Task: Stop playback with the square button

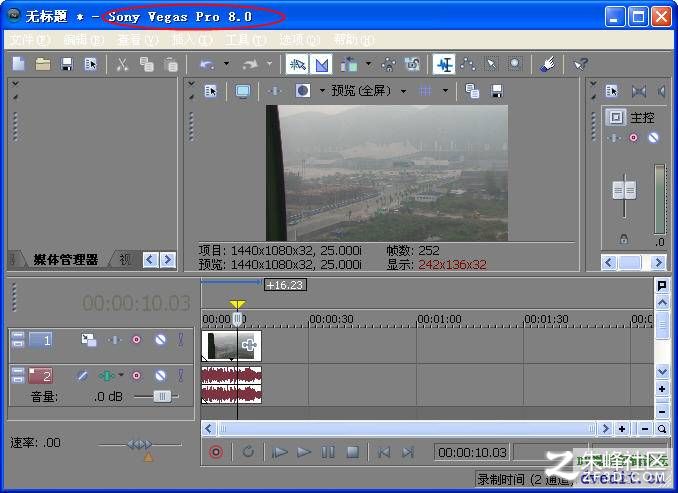Action: 353,452
